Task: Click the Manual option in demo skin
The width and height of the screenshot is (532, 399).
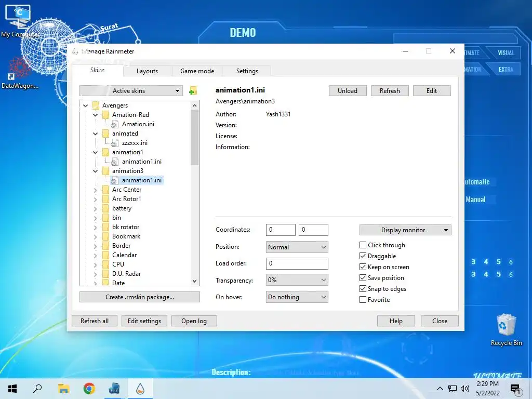Action: [x=475, y=199]
